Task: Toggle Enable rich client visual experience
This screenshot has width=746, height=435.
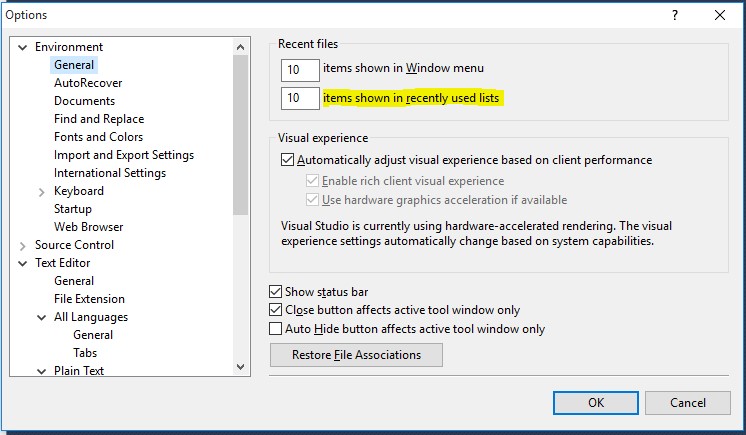Action: tap(312, 181)
